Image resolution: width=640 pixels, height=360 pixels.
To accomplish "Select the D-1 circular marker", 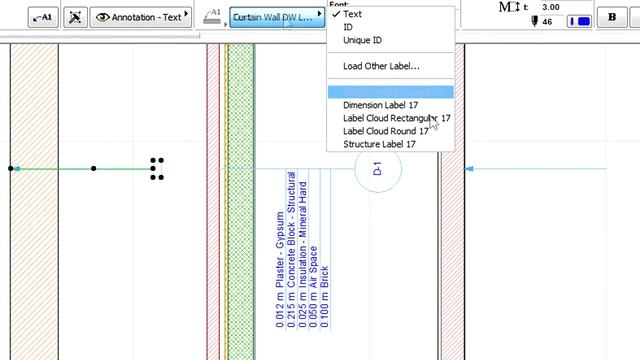I will [x=378, y=168].
